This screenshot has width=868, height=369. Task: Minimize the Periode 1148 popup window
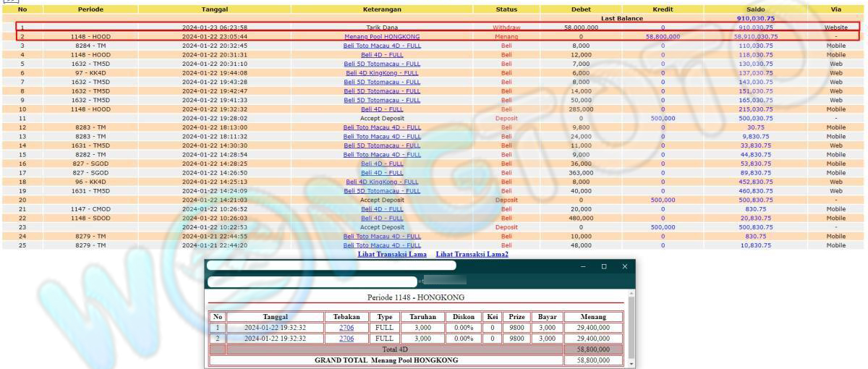(x=584, y=266)
